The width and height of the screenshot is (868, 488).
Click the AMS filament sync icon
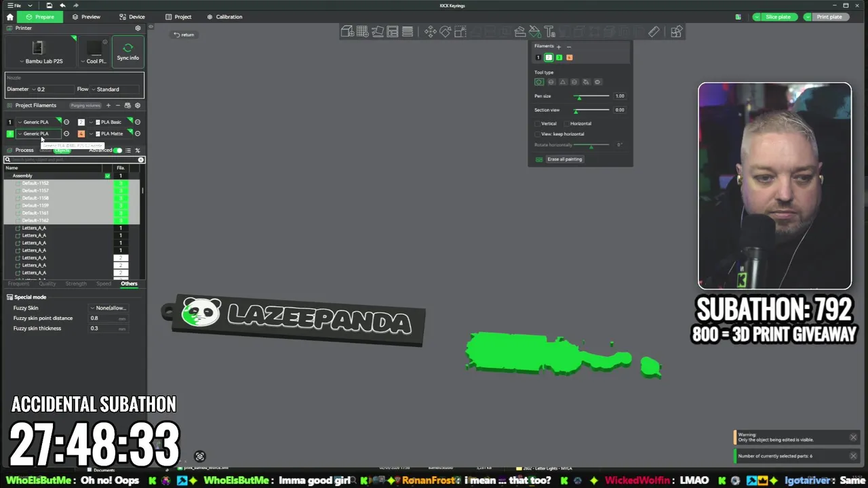[x=127, y=106]
